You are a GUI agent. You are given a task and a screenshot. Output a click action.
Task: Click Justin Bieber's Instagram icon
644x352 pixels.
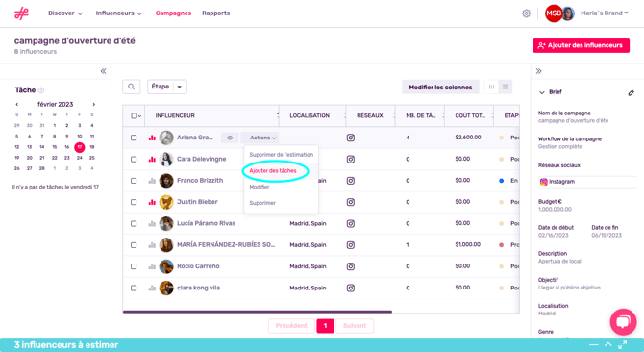pos(350,202)
